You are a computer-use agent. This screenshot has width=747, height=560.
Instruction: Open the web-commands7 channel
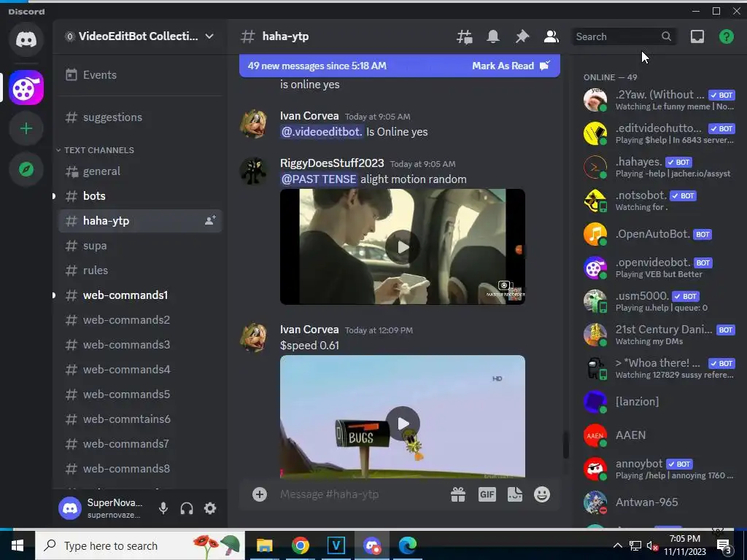coord(140,443)
